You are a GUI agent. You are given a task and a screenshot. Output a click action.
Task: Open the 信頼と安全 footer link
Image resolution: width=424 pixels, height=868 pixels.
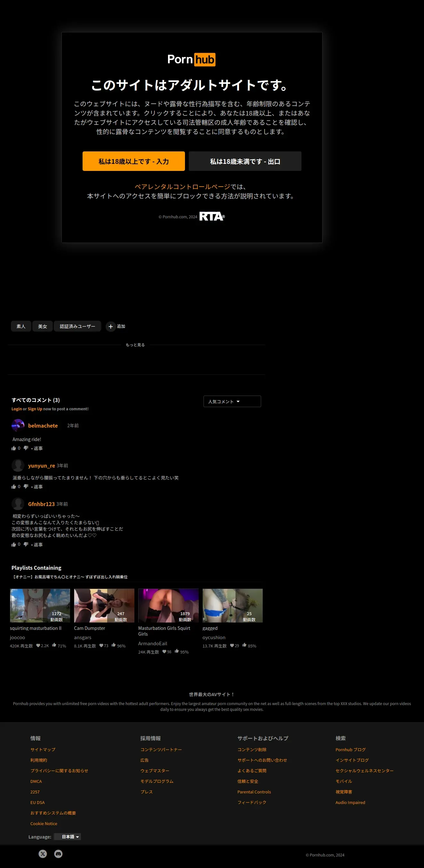[x=248, y=781]
